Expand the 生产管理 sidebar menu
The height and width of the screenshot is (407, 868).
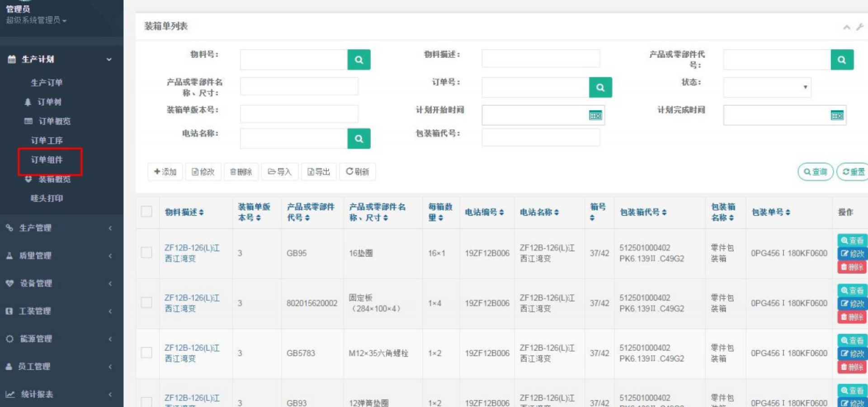coord(59,228)
